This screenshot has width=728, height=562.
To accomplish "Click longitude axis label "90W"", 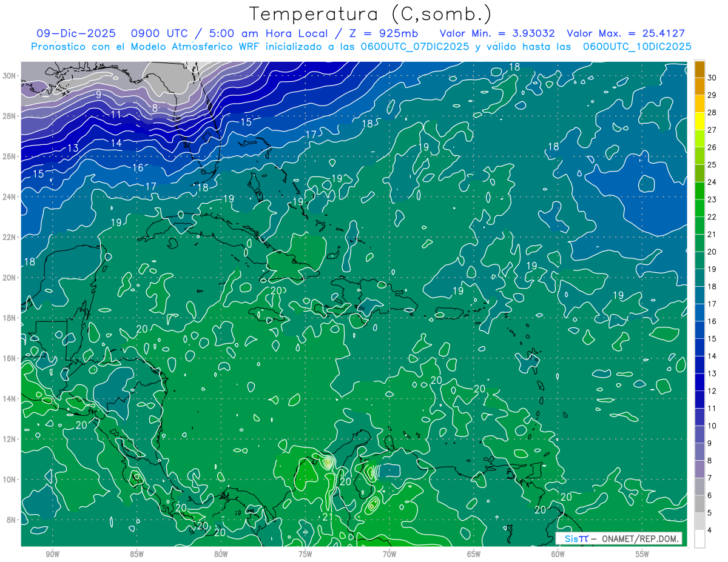I will click(x=52, y=554).
